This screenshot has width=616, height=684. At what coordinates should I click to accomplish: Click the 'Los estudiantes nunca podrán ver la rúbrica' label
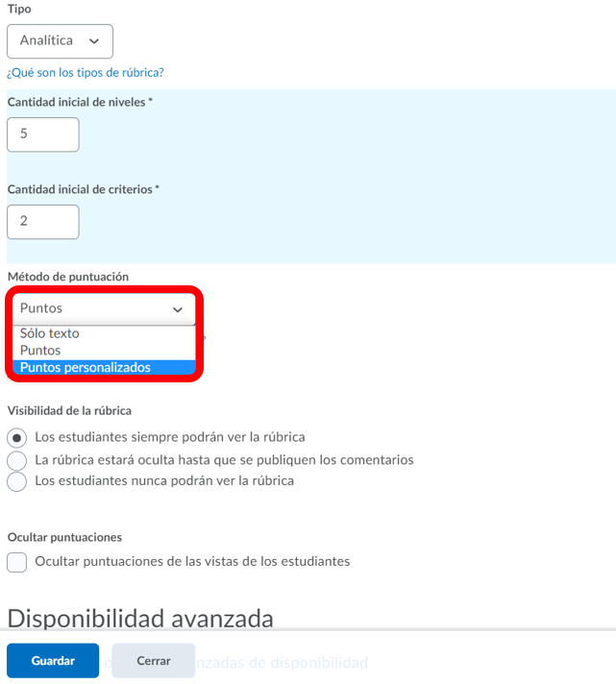pyautogui.click(x=164, y=480)
